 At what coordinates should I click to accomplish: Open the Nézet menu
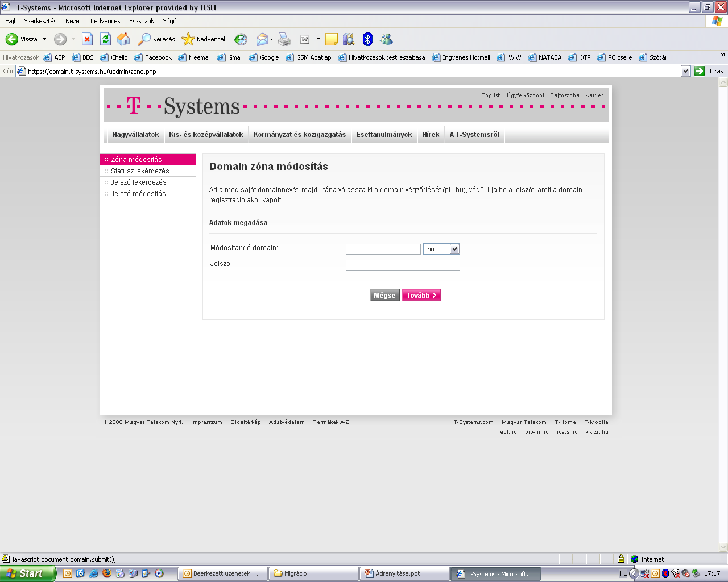pyautogui.click(x=73, y=21)
